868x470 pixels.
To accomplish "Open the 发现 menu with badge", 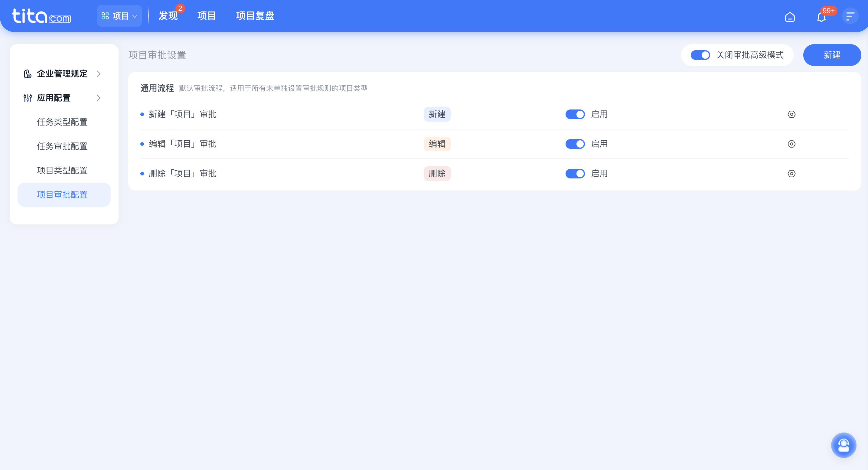I will (168, 16).
